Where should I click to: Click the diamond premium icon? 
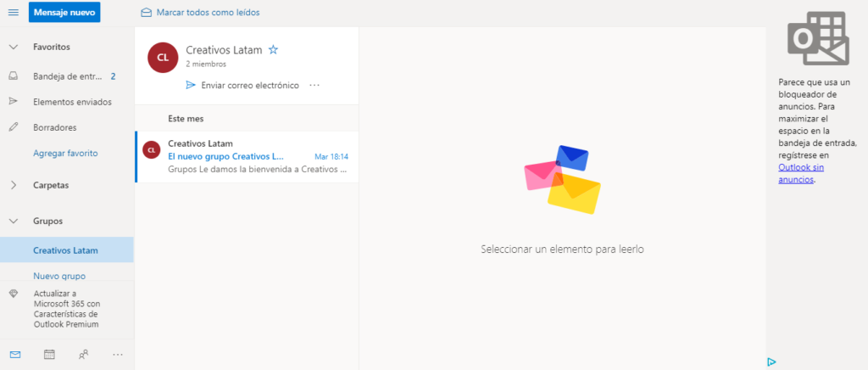[14, 294]
